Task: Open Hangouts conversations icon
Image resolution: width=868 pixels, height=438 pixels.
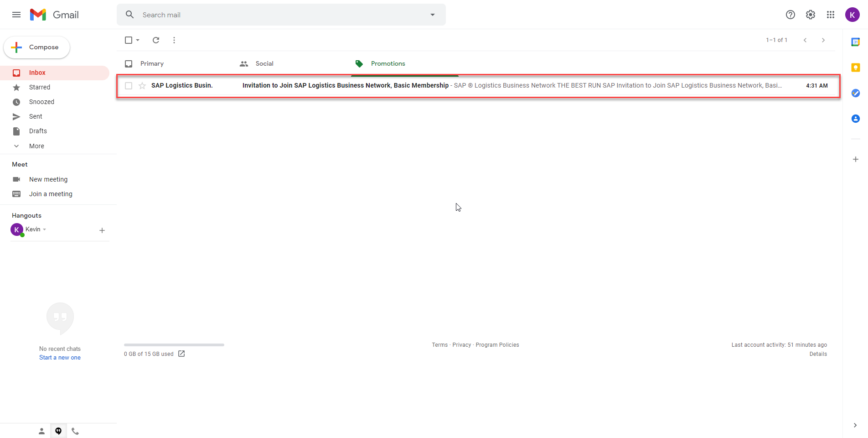Action: tap(58, 431)
